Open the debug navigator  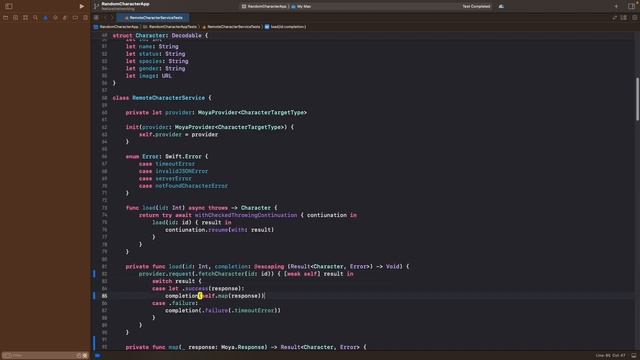65,18
